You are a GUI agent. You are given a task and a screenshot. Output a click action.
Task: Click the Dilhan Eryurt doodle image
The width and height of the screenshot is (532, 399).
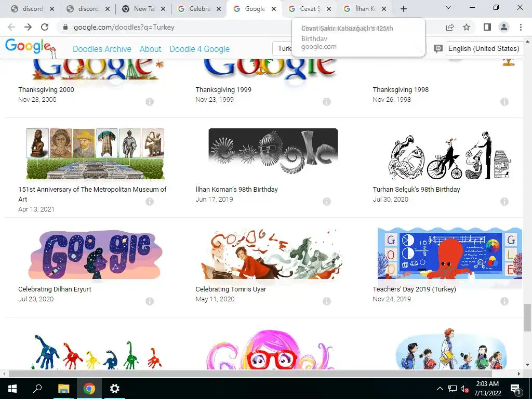coord(96,255)
